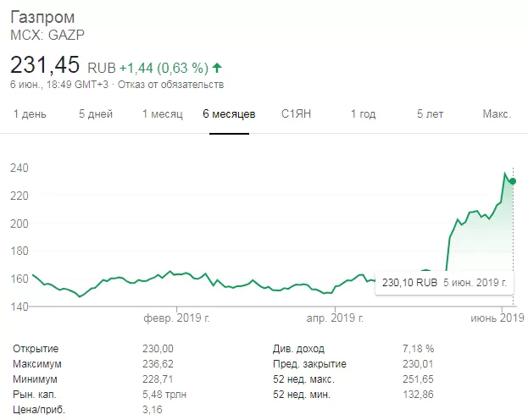Click the market cap value '5,48 трлн'
Image resolution: width=528 pixels, height=420 pixels.
(164, 395)
